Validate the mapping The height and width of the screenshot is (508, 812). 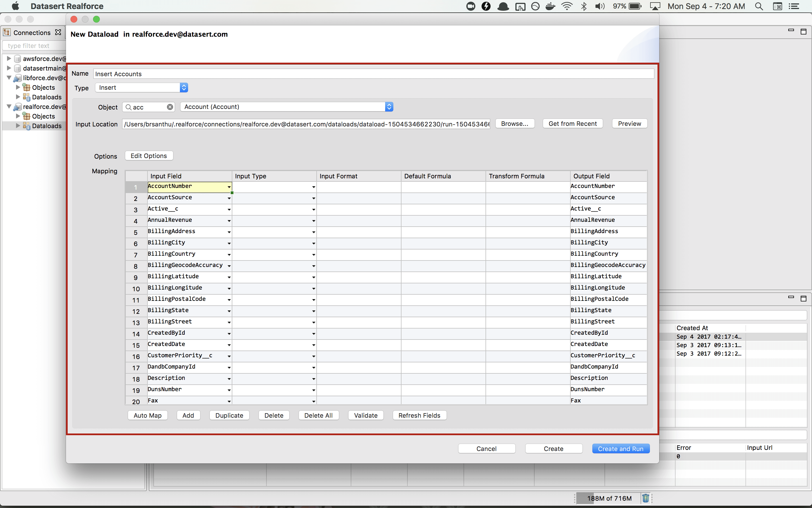[366, 415]
